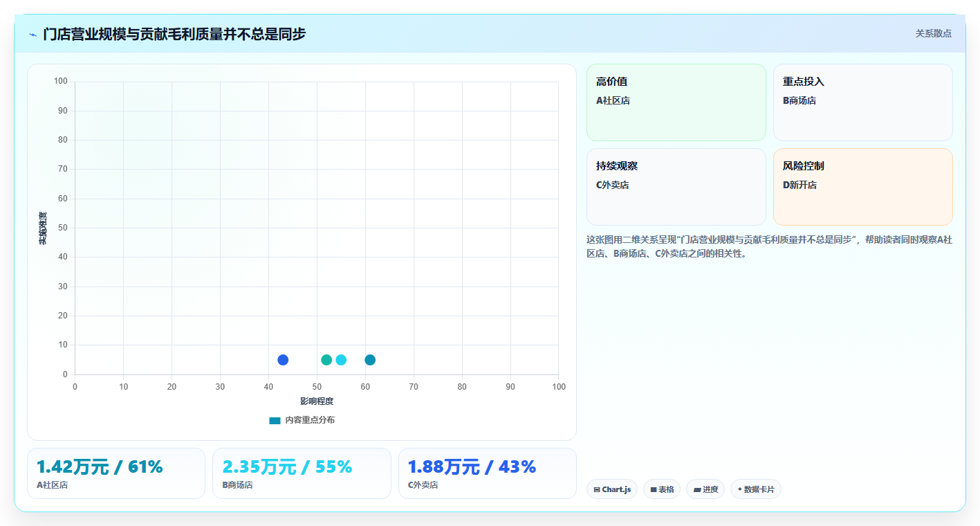Open the 高价值 A社区店 card
980x526 pixels.
coord(676,102)
